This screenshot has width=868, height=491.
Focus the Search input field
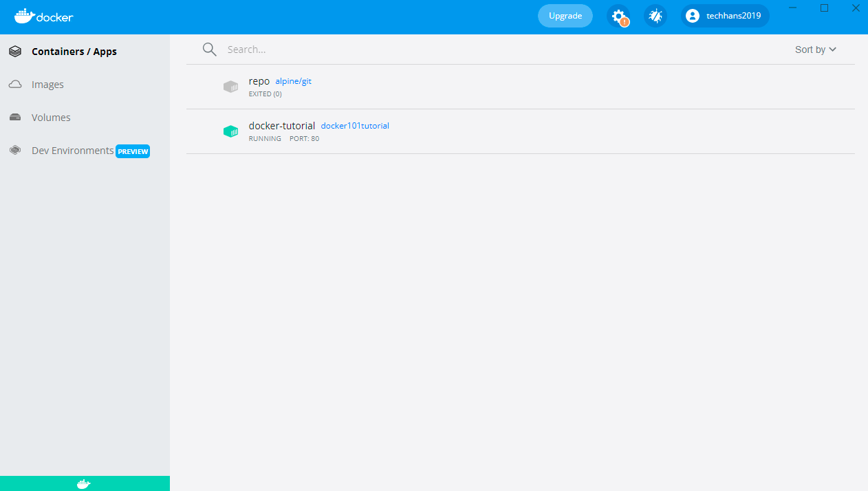click(502, 50)
